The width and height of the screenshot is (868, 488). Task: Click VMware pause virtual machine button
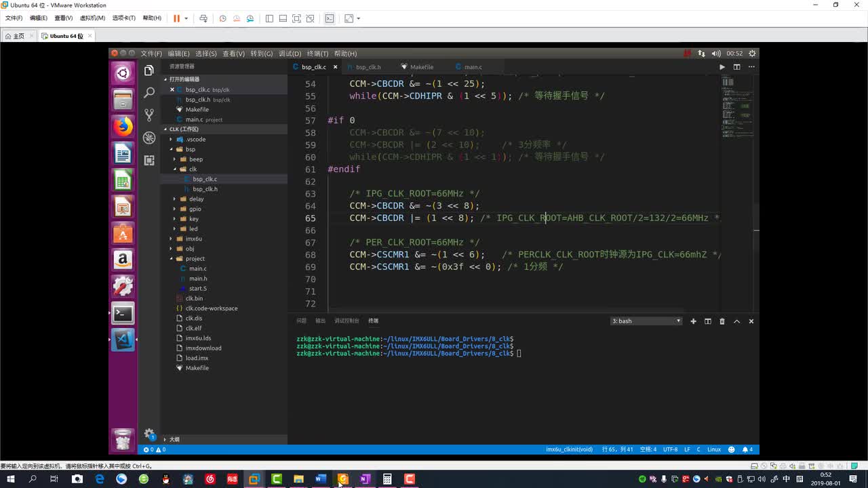176,18
